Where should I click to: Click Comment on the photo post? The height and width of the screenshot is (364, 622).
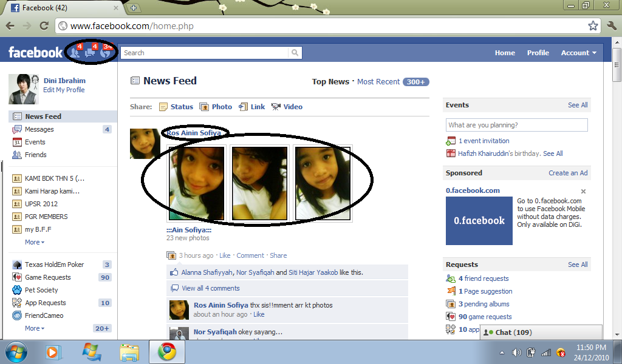tap(250, 255)
